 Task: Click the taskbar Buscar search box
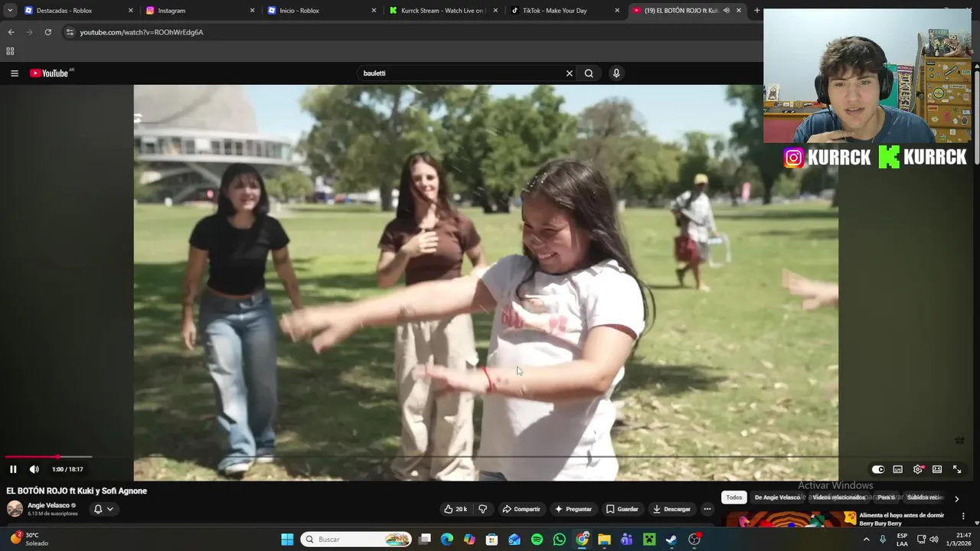click(356, 540)
